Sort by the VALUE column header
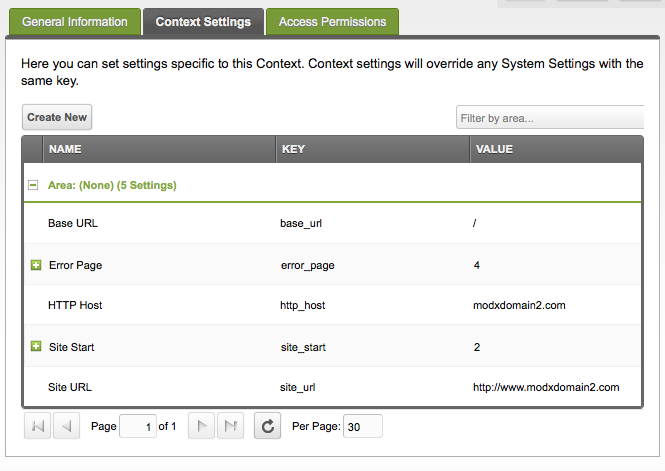 [x=556, y=149]
